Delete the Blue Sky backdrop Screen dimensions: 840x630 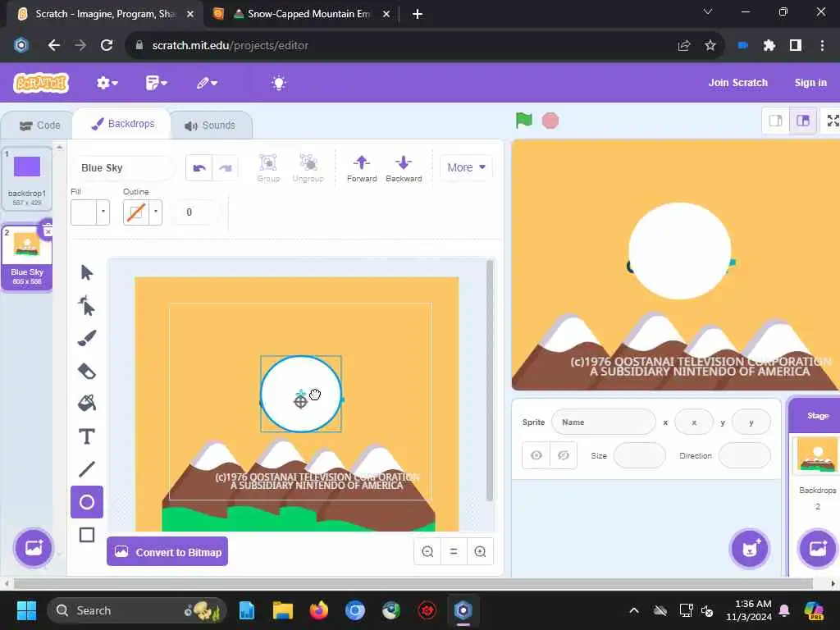pos(47,231)
